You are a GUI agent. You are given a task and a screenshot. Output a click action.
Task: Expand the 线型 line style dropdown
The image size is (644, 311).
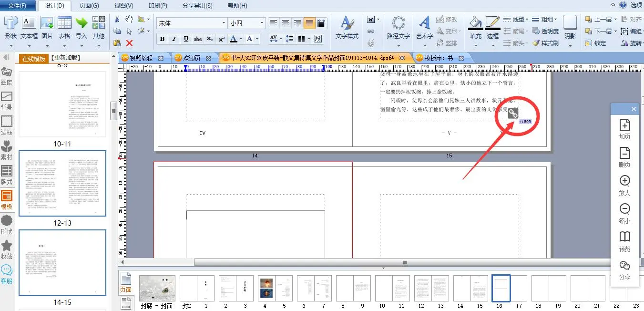point(527,20)
